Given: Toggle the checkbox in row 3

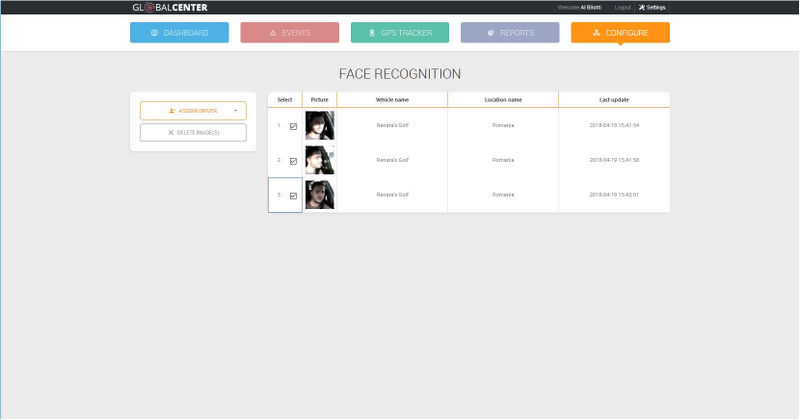Looking at the screenshot, I should (293, 196).
